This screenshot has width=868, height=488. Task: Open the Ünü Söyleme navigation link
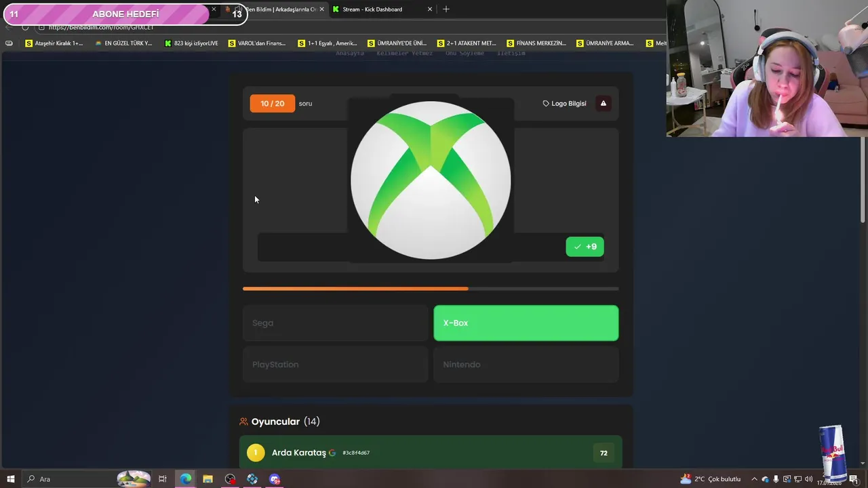(x=465, y=54)
